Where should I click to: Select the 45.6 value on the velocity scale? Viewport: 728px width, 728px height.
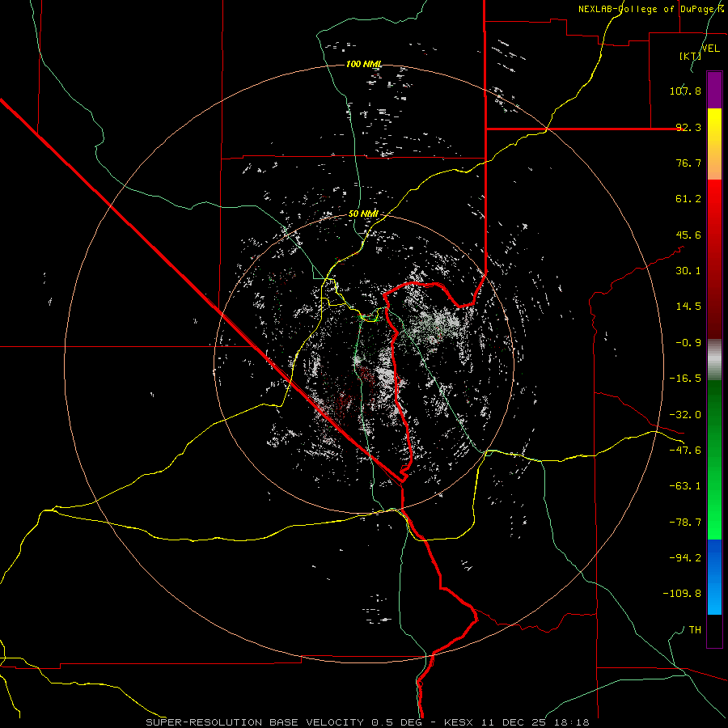coord(688,235)
